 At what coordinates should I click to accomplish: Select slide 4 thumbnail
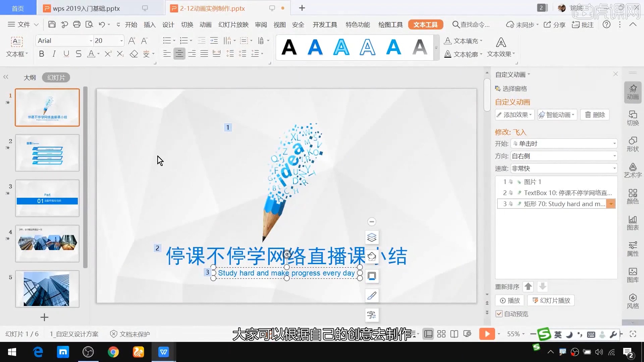pos(47,243)
